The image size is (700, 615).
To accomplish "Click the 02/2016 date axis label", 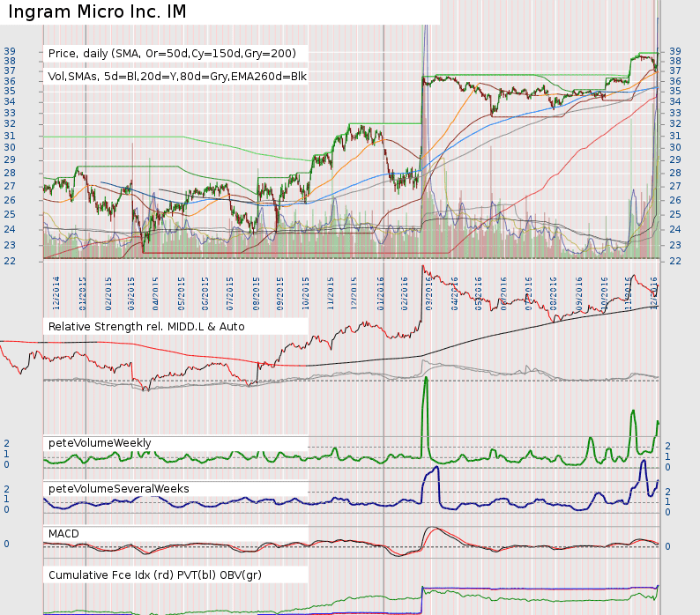I will tap(405, 293).
